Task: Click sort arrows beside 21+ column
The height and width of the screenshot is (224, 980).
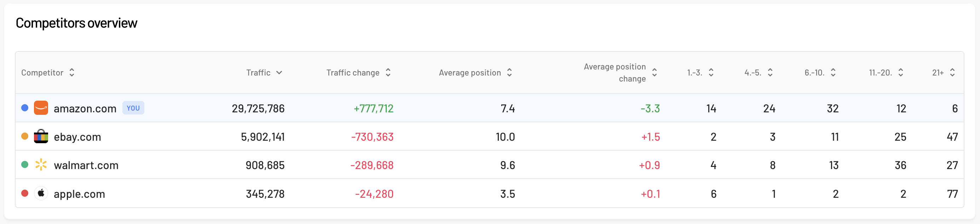Action: coord(952,72)
